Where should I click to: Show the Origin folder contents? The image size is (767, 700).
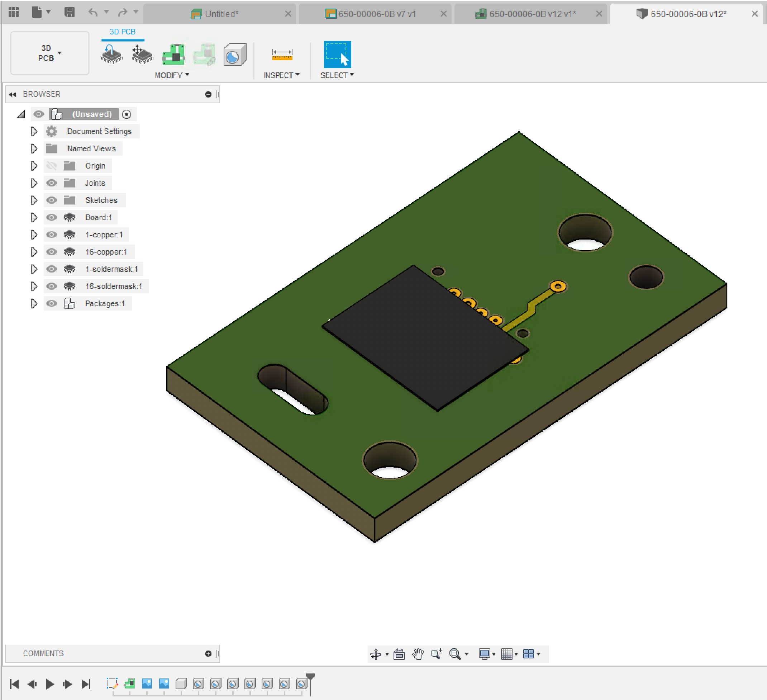(33, 166)
